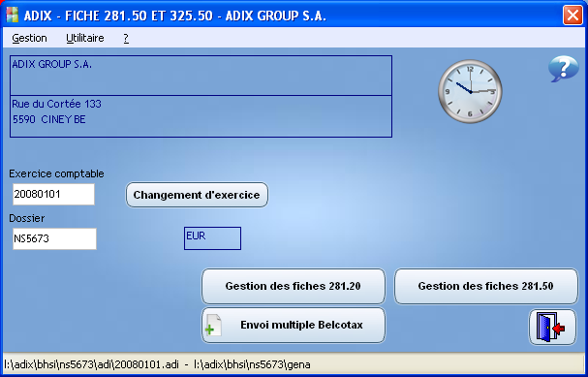The height and width of the screenshot is (377, 588).
Task: Open Gestion des fiches 281.20
Action: (294, 286)
